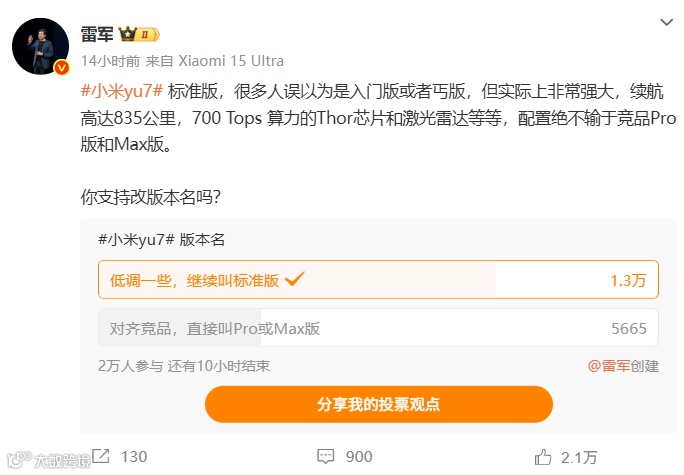Open the crown membership level badge
This screenshot has width=684, height=475.
139,34
